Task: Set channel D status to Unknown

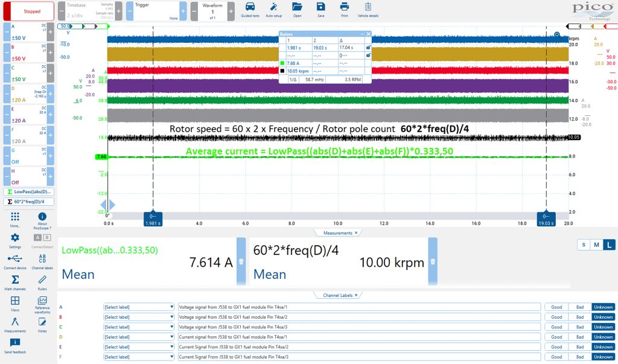Action: (x=603, y=337)
